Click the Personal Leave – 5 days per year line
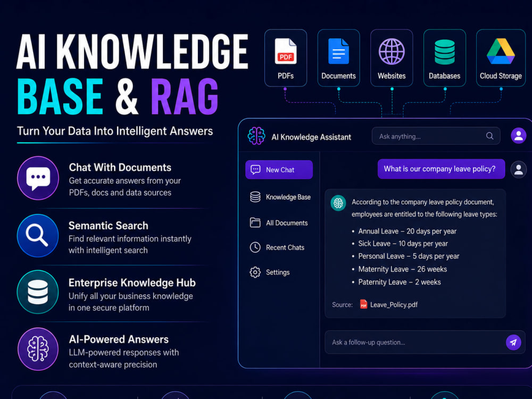The width and height of the screenshot is (532, 399). tap(409, 256)
